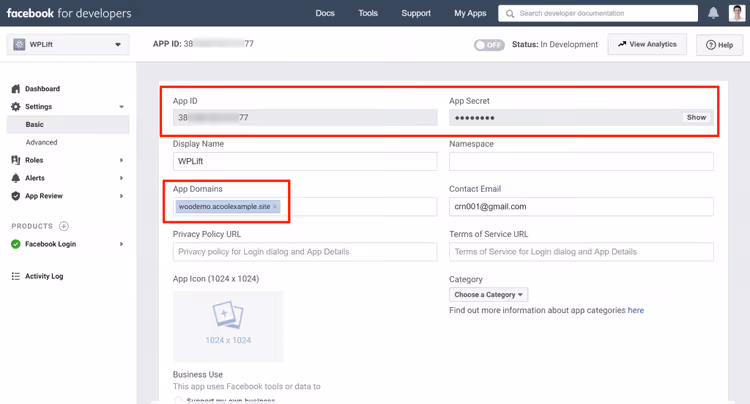The width and height of the screenshot is (750, 404).
Task: Click the Dashboard house icon
Action: click(x=16, y=88)
